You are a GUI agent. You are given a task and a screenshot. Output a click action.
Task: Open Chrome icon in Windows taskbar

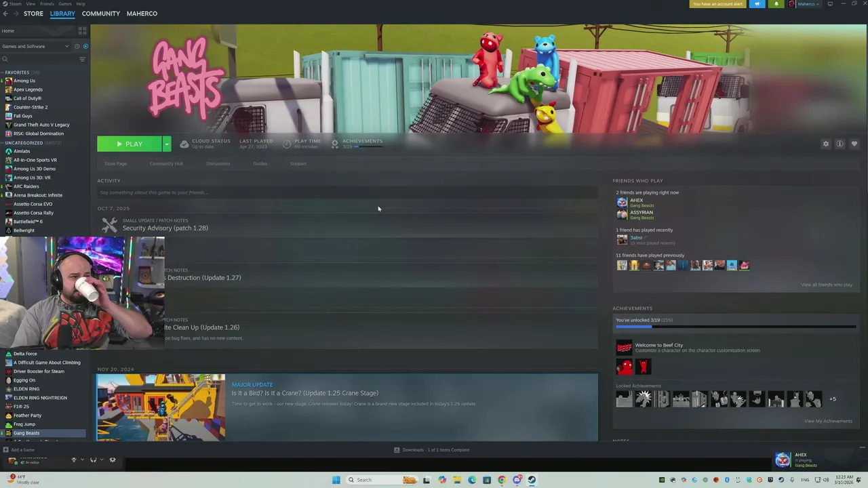point(502,480)
